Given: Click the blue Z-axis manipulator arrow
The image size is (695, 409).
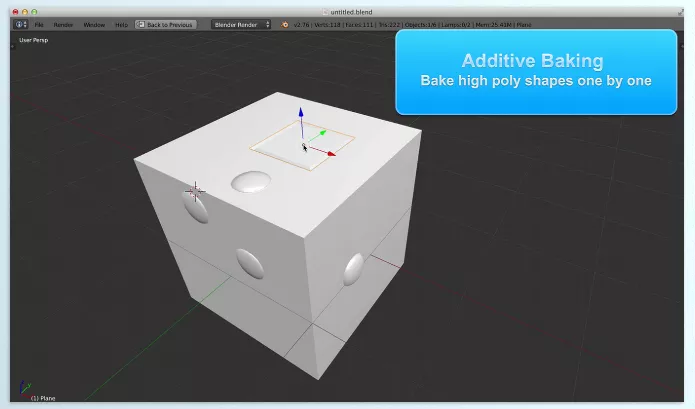Looking at the screenshot, I should tap(301, 113).
